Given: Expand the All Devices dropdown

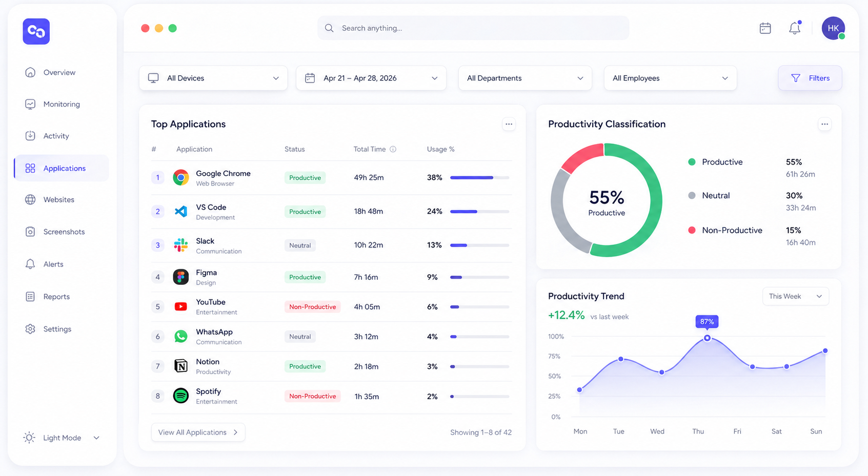Looking at the screenshot, I should (x=213, y=78).
